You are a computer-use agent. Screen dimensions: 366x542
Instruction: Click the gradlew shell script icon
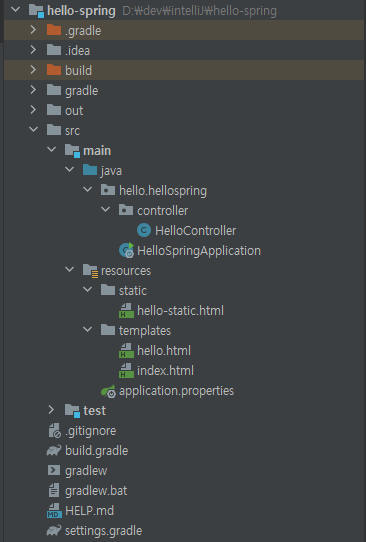point(54,470)
